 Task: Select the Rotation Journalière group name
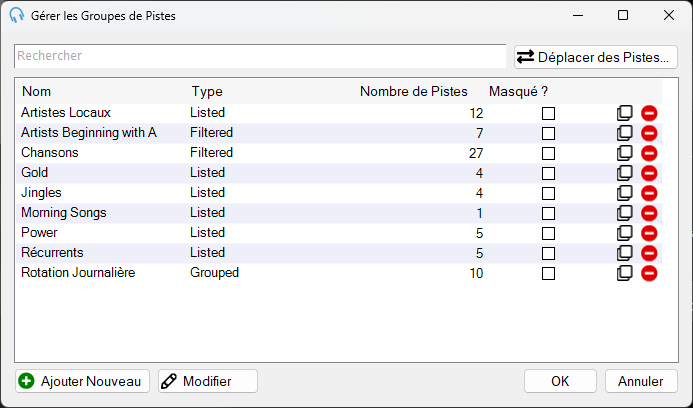point(78,272)
